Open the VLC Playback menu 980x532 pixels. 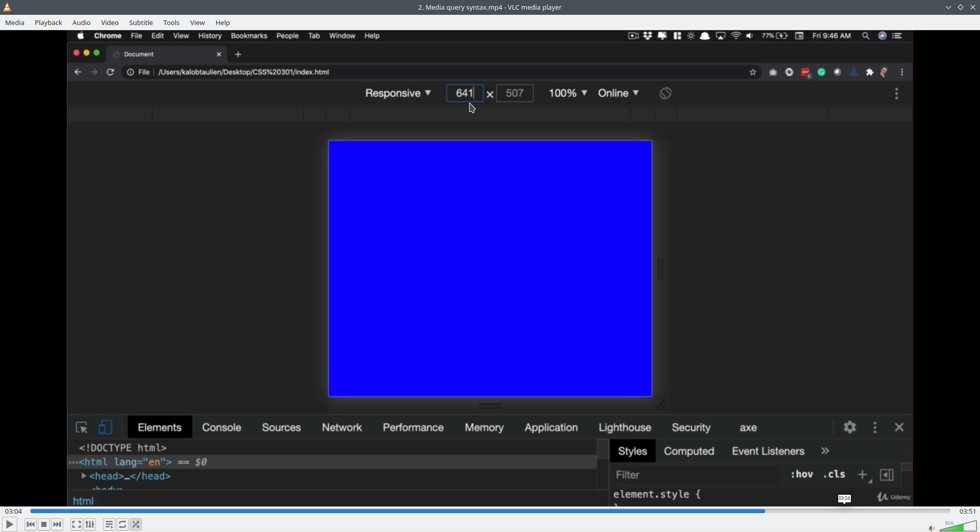pyautogui.click(x=48, y=22)
